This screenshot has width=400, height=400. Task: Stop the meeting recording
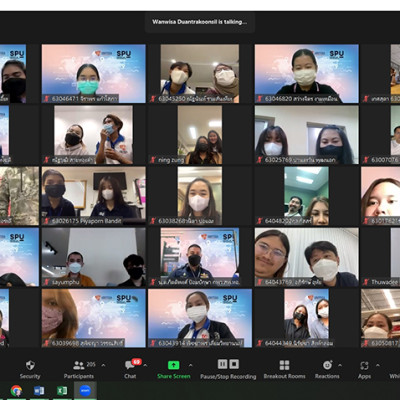click(234, 364)
